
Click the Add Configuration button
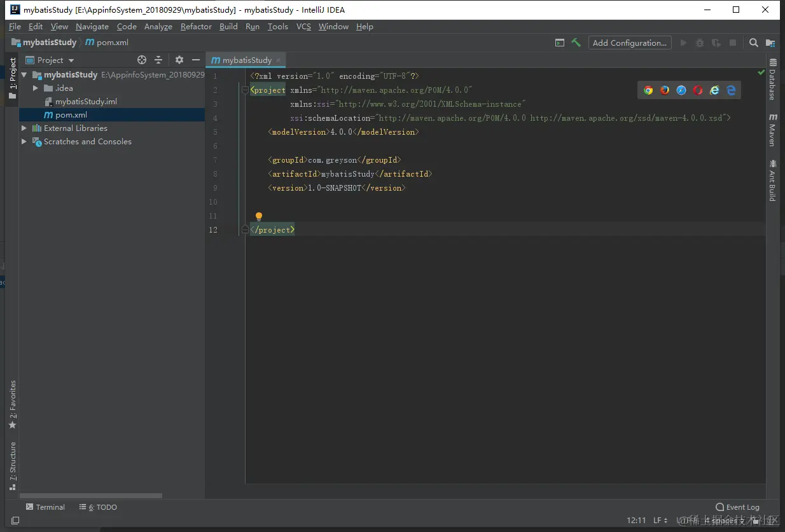click(629, 43)
